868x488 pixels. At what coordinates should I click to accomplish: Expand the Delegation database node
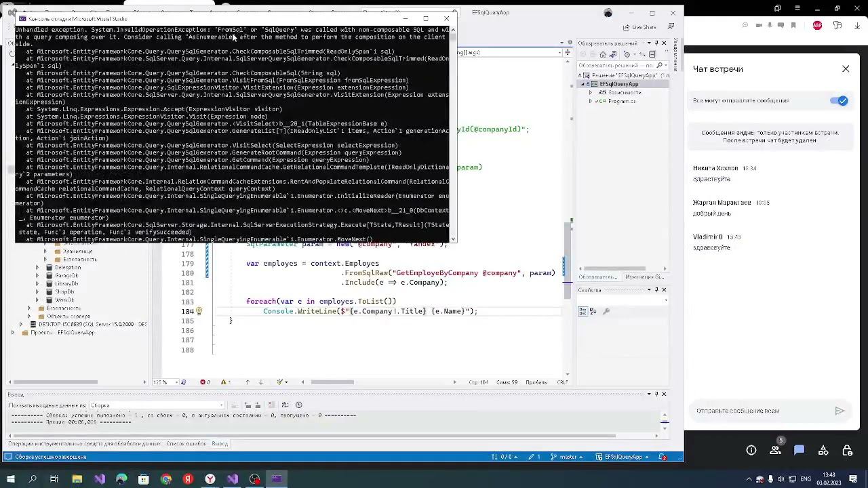point(37,268)
